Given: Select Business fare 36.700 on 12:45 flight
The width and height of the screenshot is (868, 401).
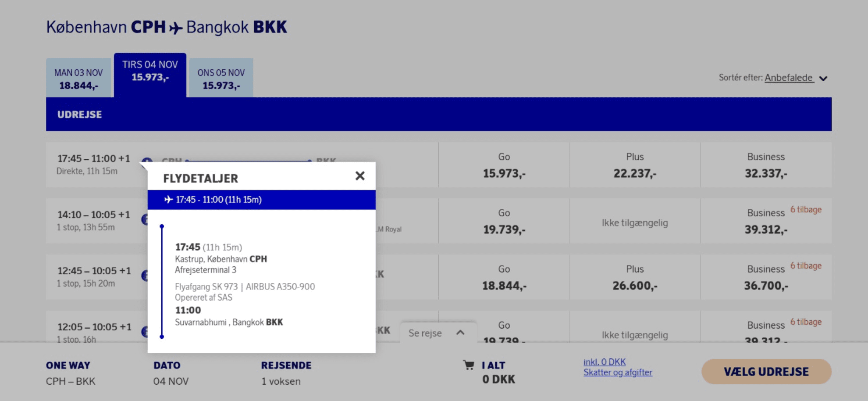Looking at the screenshot, I should [x=765, y=277].
